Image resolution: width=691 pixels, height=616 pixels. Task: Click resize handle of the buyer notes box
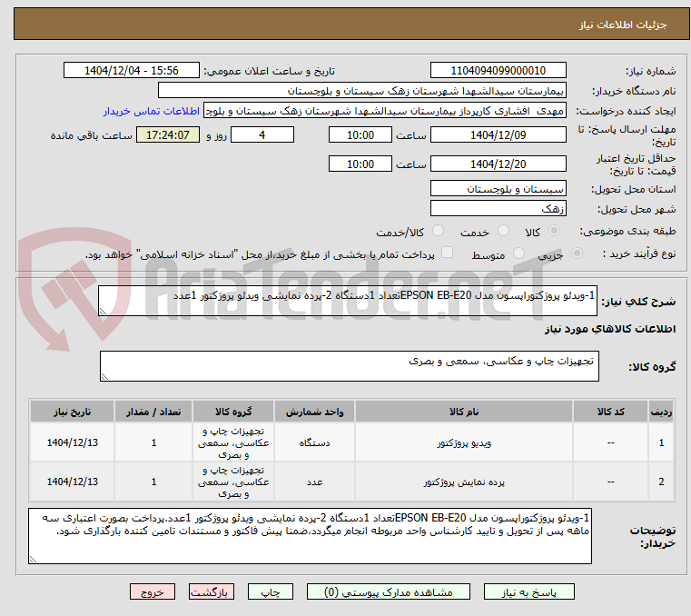click(x=34, y=559)
